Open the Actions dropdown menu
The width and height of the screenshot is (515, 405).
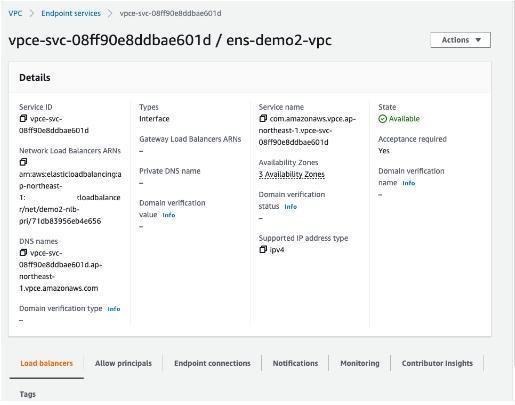tap(460, 40)
